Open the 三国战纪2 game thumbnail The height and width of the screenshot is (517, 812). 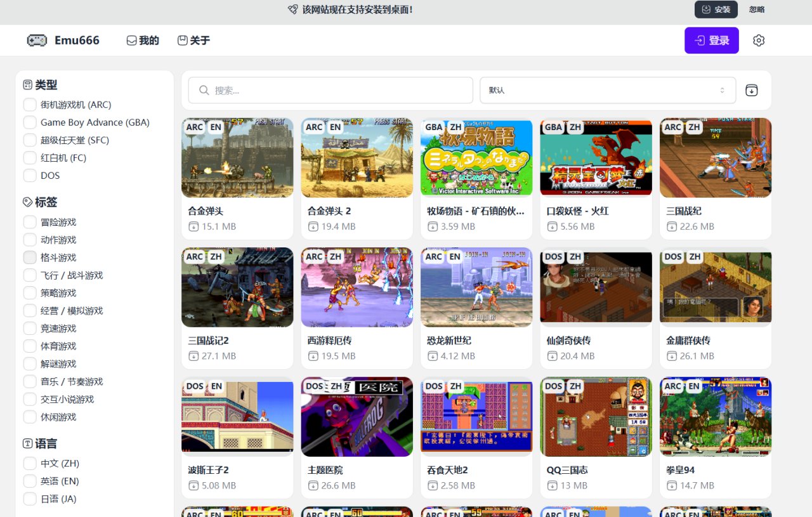237,287
